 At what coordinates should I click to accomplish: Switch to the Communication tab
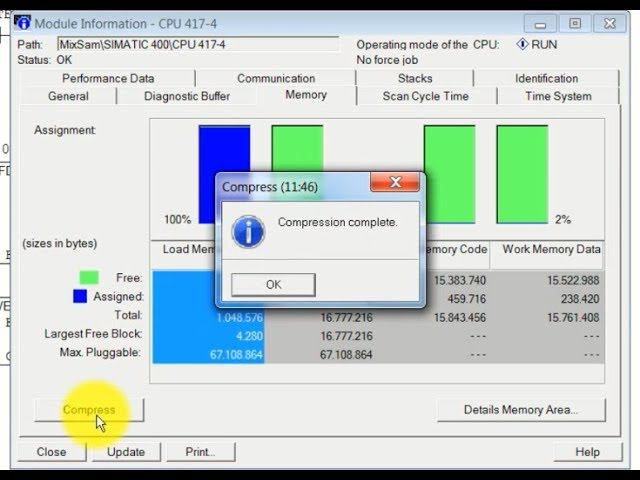(276, 78)
